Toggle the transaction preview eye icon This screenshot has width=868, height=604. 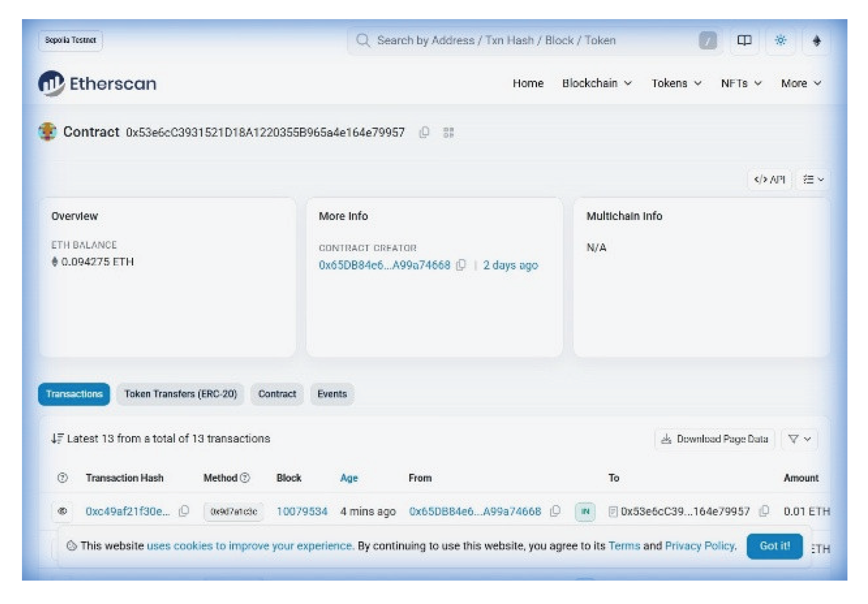62,510
